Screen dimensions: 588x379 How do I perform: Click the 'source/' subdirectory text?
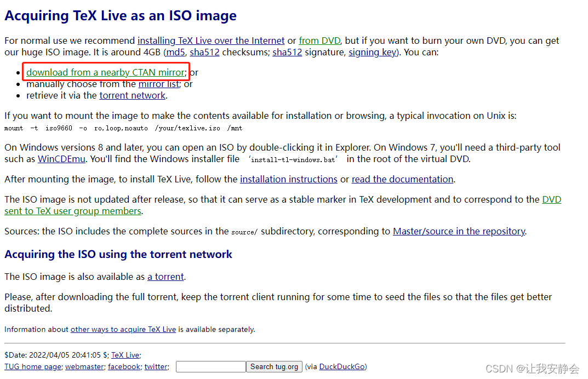[244, 232]
